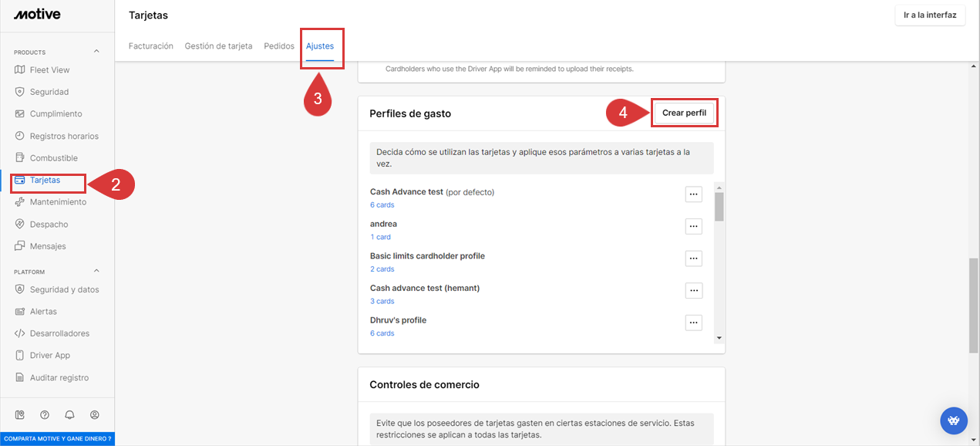Collapse the PLATFORM section chevron
This screenshot has width=980, height=446.
pyautogui.click(x=96, y=271)
